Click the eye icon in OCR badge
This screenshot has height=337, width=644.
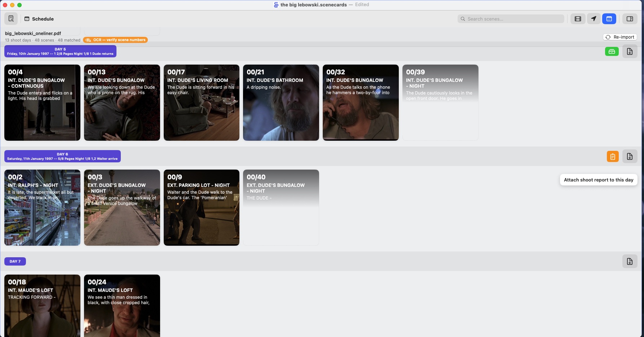88,40
